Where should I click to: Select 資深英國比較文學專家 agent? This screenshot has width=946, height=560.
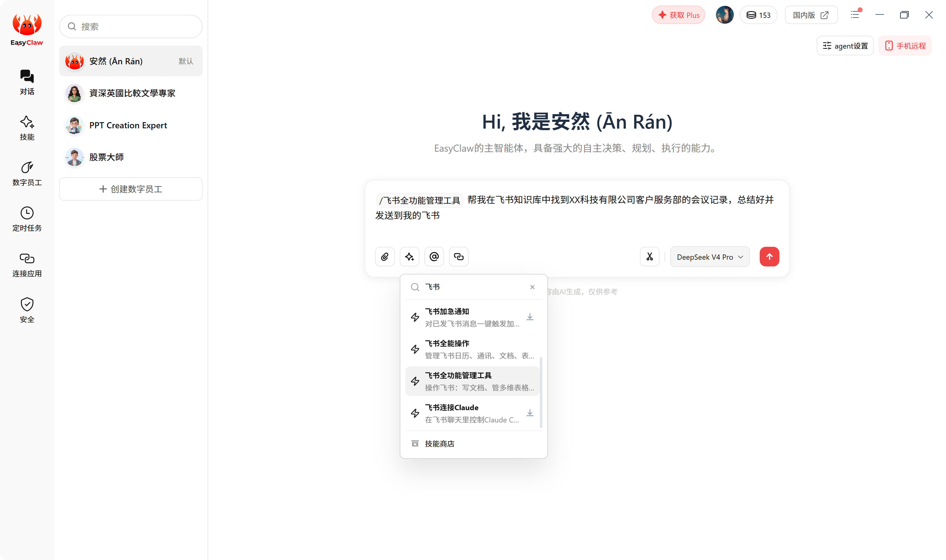[131, 93]
